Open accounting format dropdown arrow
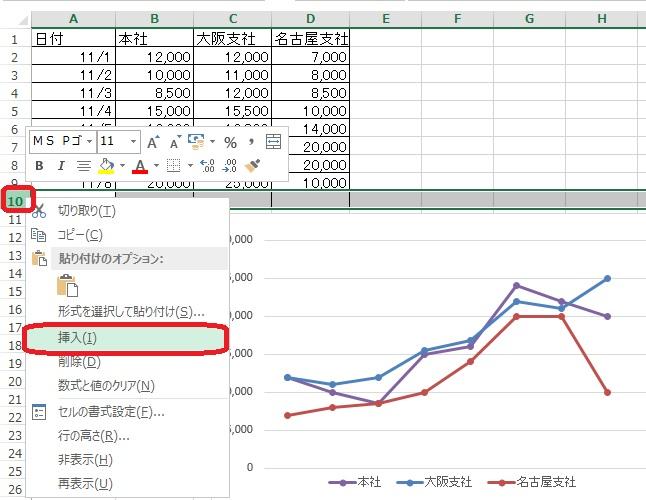 (213, 142)
